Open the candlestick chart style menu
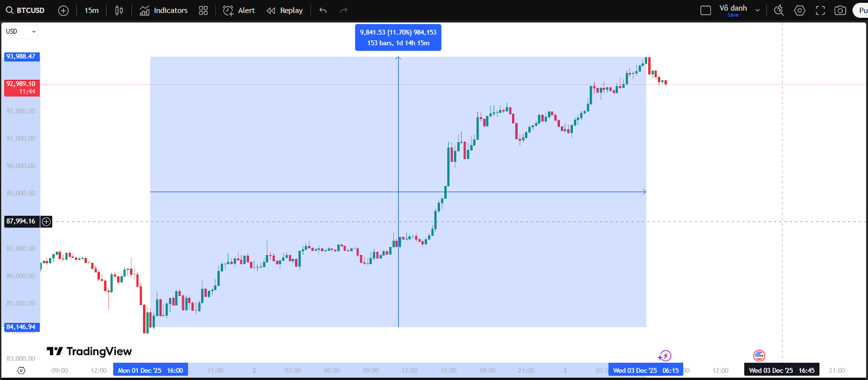 [119, 10]
